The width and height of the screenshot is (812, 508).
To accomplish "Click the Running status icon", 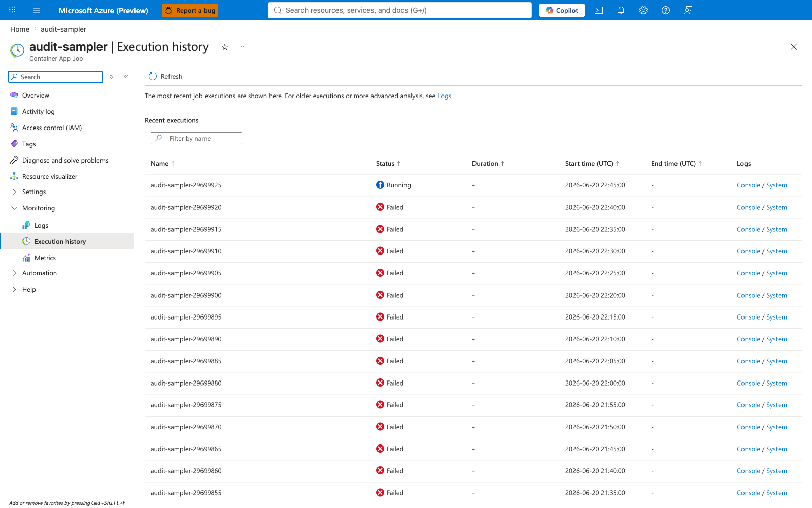I will [x=380, y=185].
